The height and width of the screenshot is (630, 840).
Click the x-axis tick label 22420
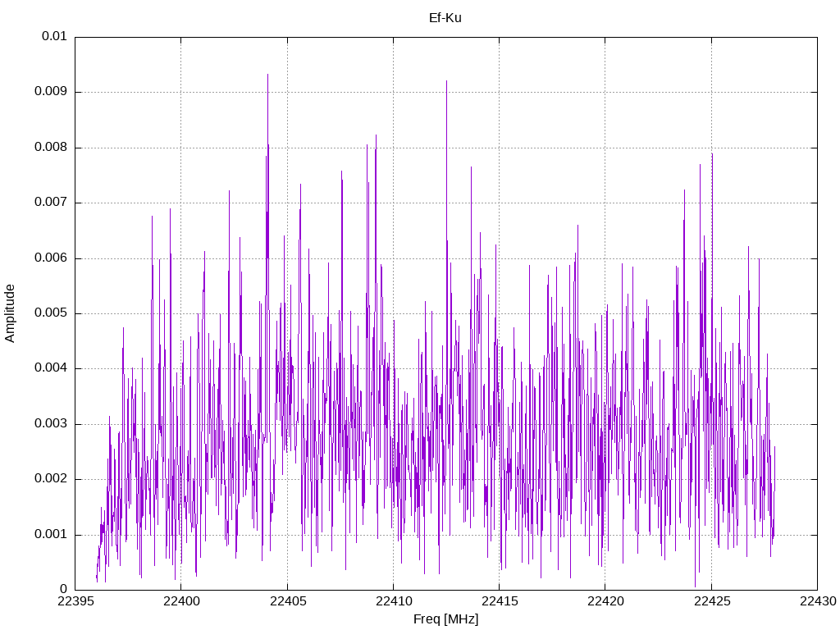pyautogui.click(x=606, y=601)
